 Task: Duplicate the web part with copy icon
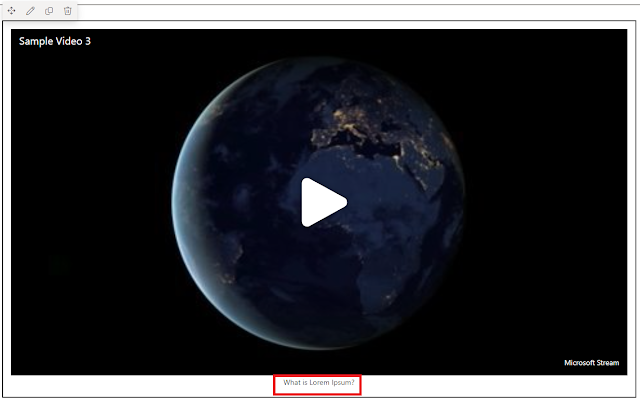tap(49, 11)
